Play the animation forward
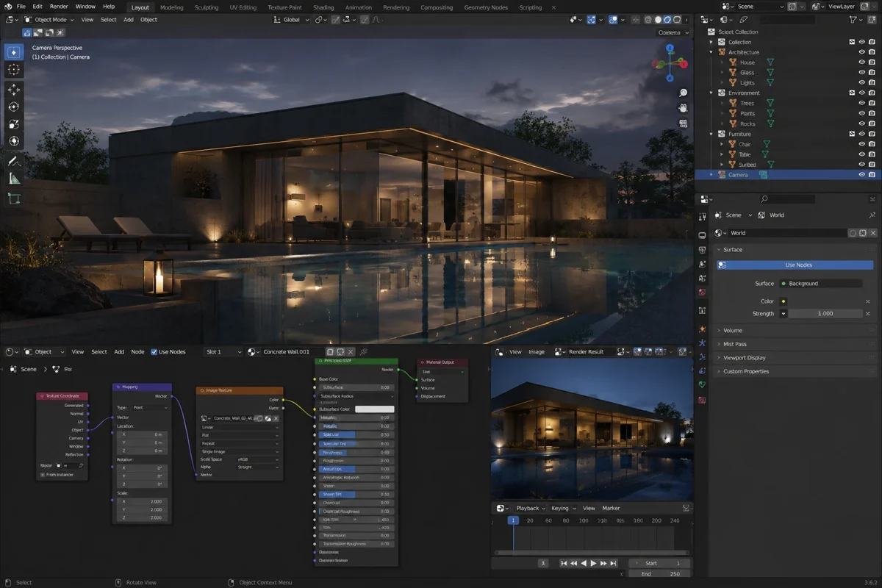Viewport: 882px width, 588px height. [594, 563]
